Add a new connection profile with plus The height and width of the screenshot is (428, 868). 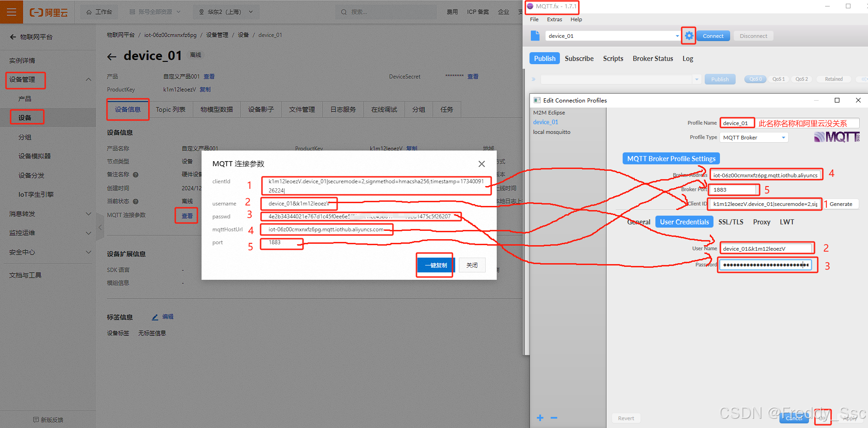[x=540, y=418]
